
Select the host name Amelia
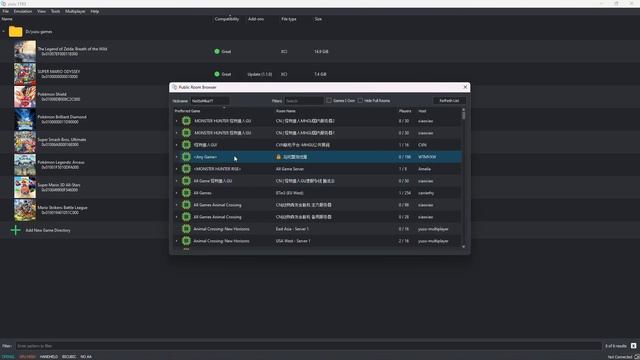pyautogui.click(x=424, y=169)
